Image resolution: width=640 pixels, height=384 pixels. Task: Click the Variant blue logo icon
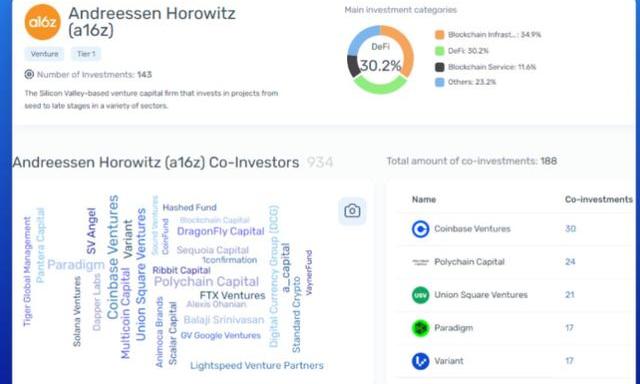420,361
